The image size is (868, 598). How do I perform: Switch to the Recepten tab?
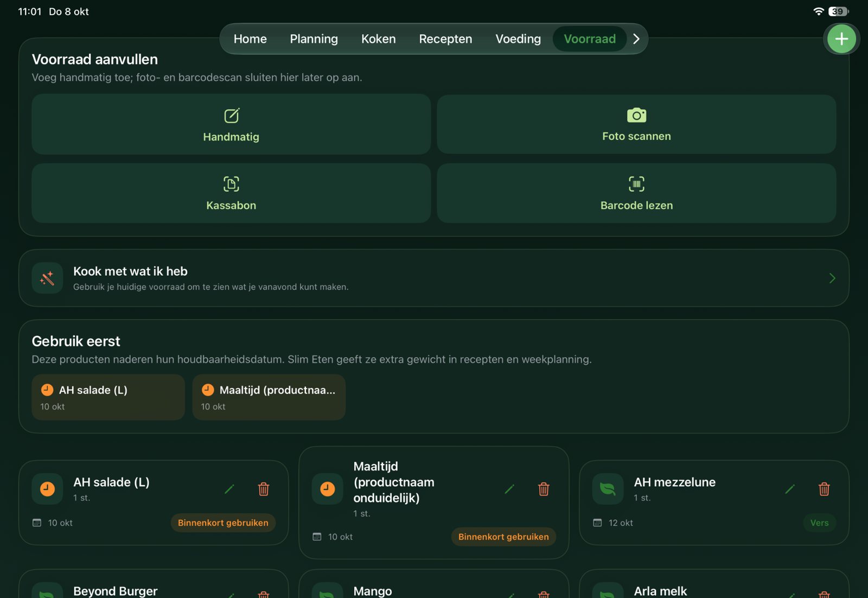tap(445, 39)
